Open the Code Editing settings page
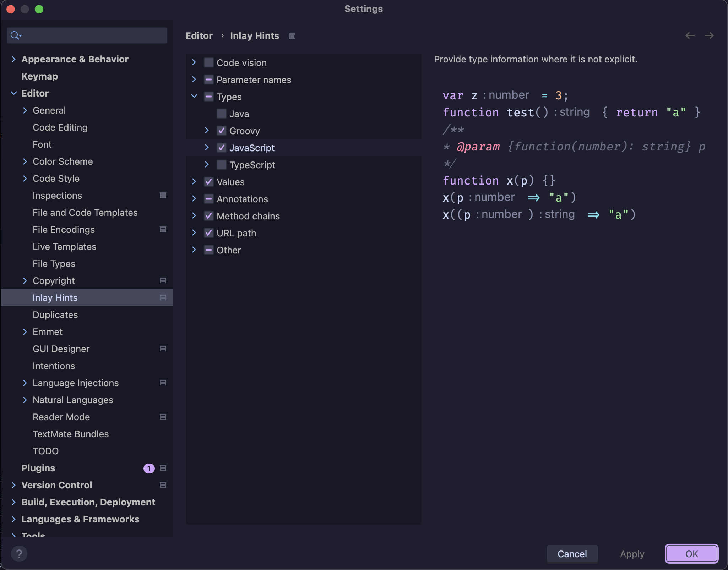The width and height of the screenshot is (728, 570). tap(60, 127)
